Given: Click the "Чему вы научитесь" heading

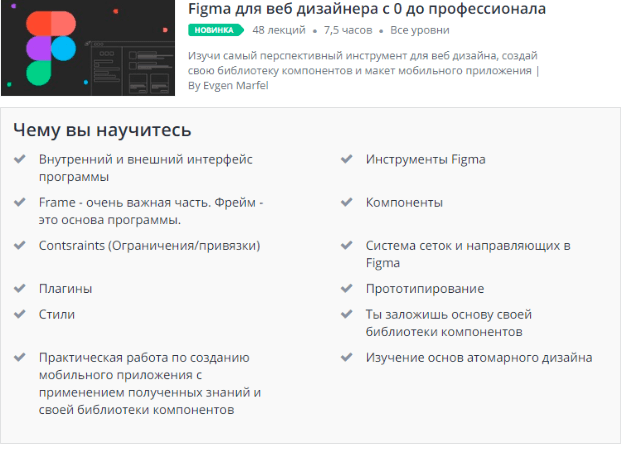Looking at the screenshot, I should click(x=102, y=130).
